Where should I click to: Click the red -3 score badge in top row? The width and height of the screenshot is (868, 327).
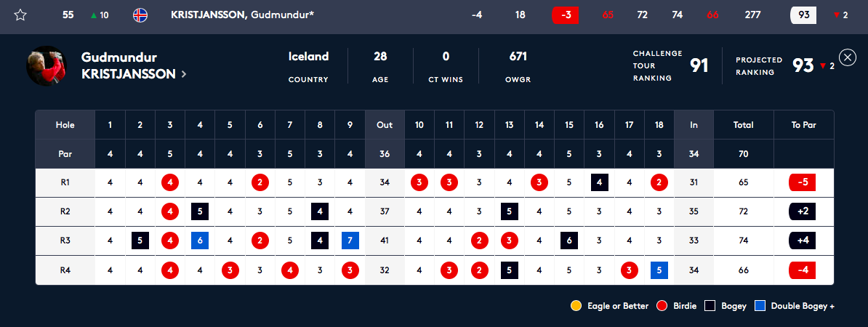pos(566,15)
